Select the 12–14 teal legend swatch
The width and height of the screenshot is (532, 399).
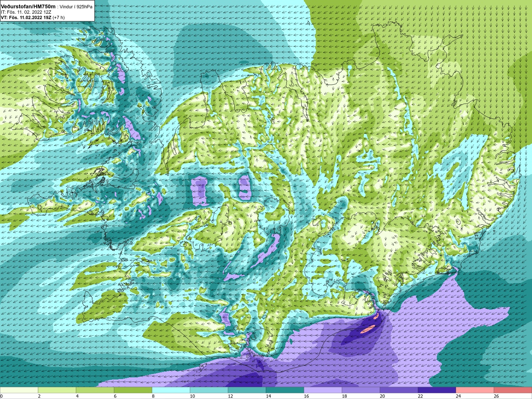point(247,390)
